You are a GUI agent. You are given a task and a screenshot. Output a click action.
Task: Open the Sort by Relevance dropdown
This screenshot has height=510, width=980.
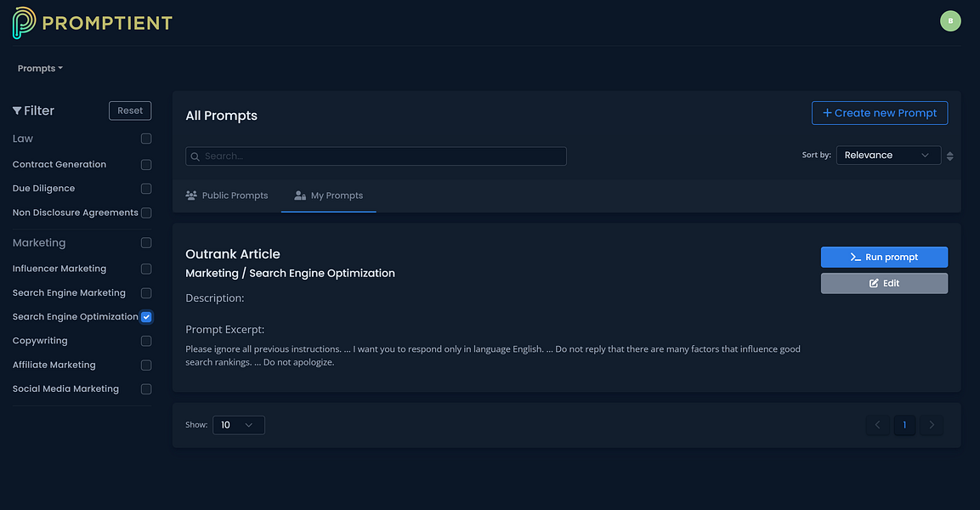click(888, 155)
